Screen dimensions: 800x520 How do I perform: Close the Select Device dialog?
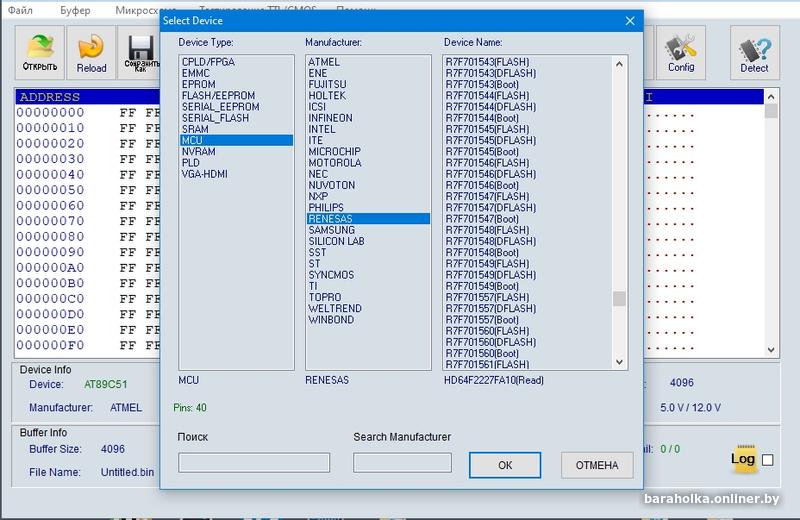click(x=630, y=21)
